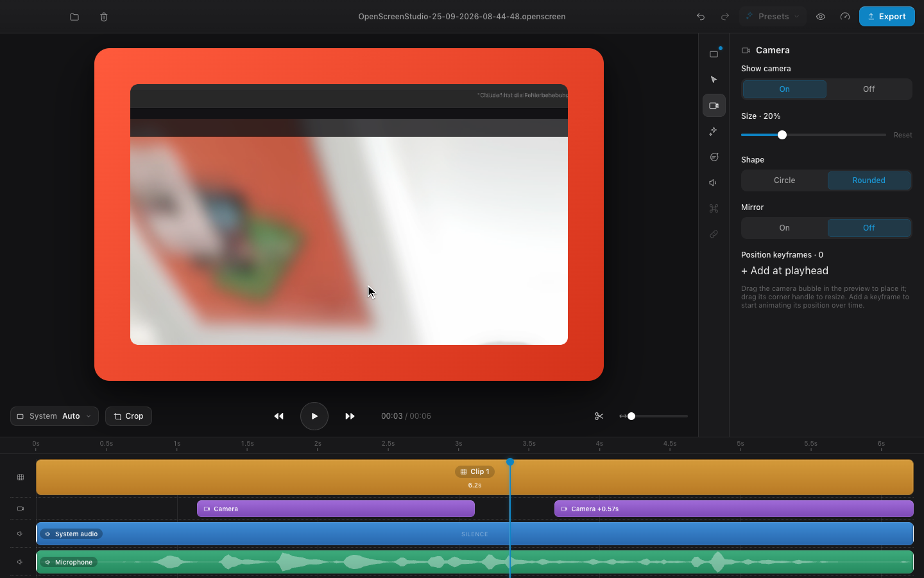Redo the last undone edit
This screenshot has height=578, width=924.
click(725, 17)
